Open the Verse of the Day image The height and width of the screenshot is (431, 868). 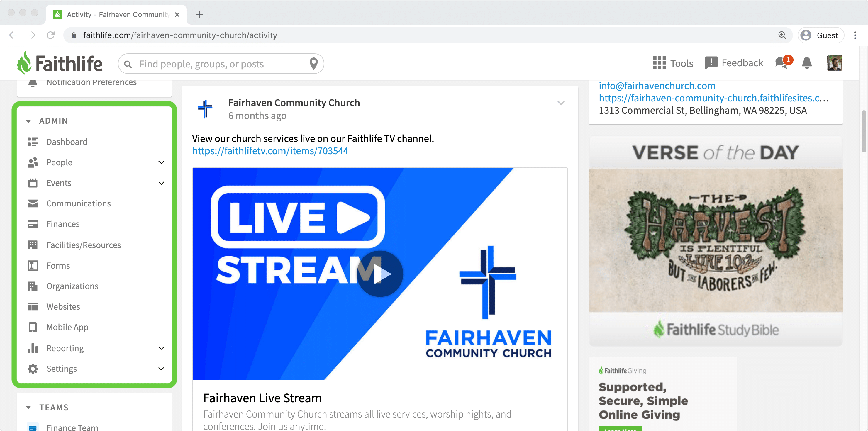click(x=715, y=240)
